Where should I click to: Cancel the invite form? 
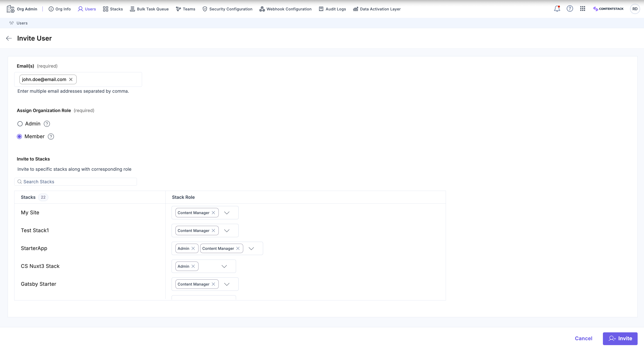coord(584,338)
